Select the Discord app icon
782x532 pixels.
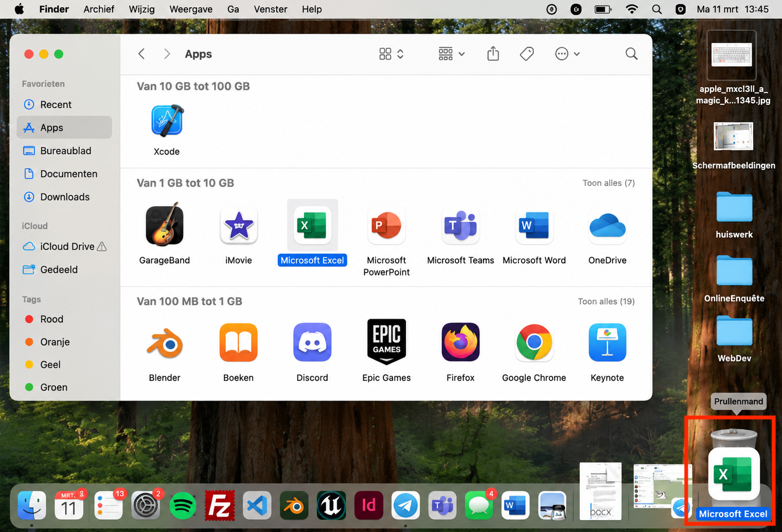pos(312,343)
